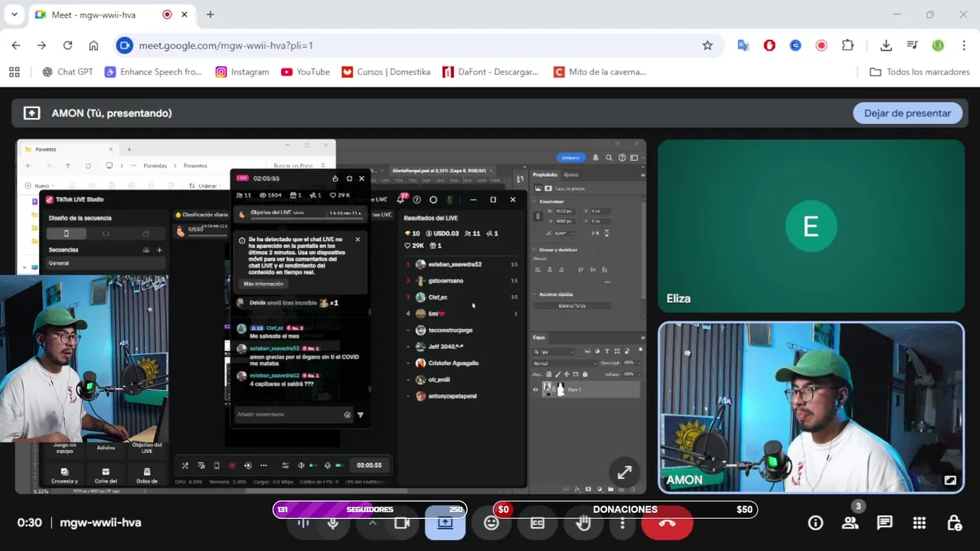
Task: Turn off the Meet camera button
Action: tap(401, 523)
